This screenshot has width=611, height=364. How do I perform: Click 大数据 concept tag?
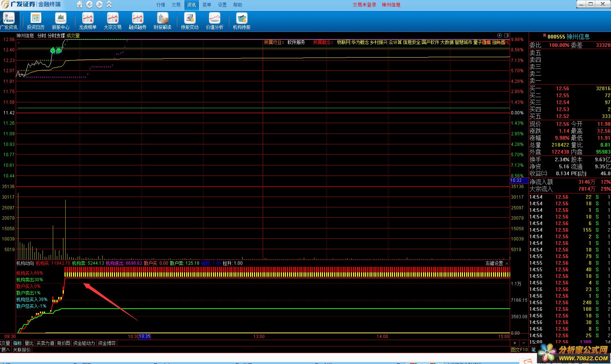447,42
